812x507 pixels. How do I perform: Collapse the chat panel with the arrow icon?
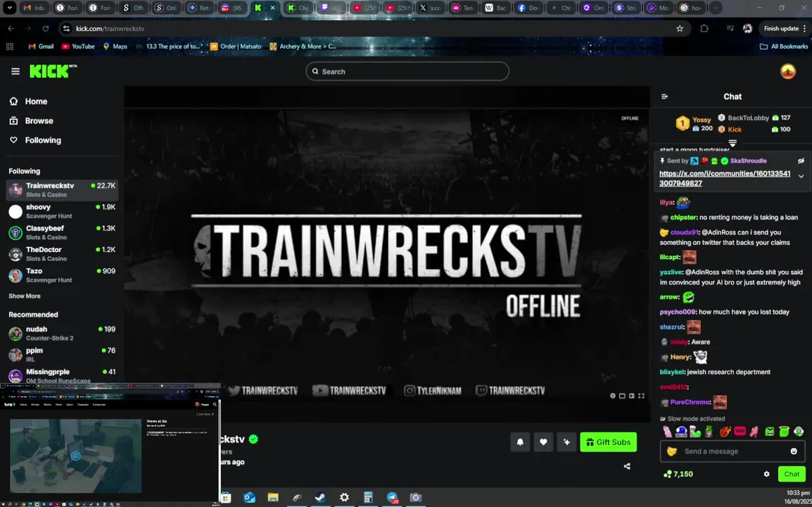click(x=664, y=96)
